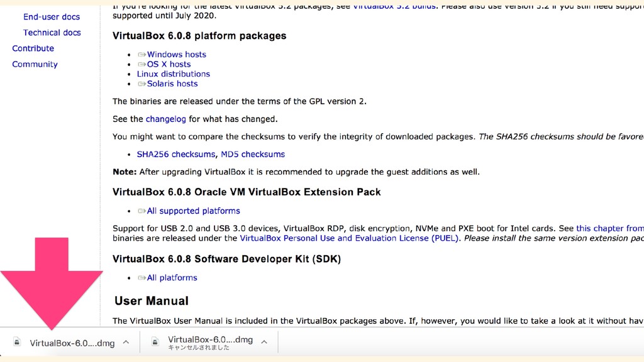Expand the cancelled download's options chevron
This screenshot has height=362, width=644.
point(264,342)
